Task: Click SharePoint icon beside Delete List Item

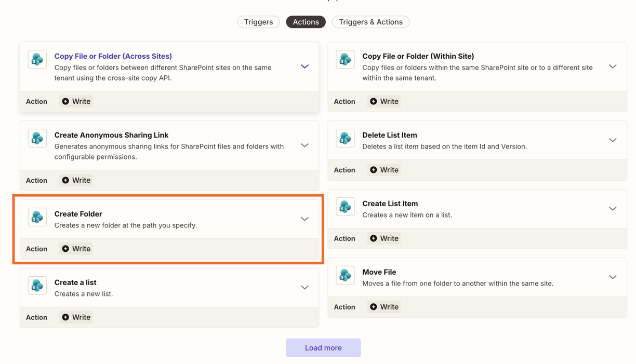Action: coord(345,138)
